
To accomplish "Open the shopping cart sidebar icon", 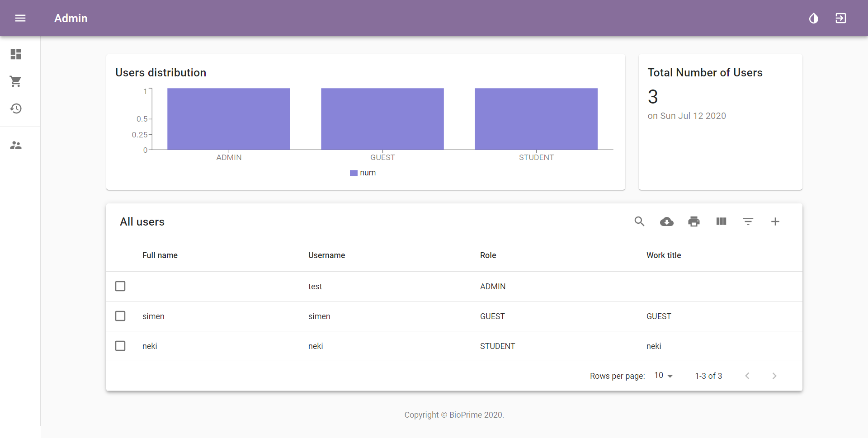I will [16, 81].
